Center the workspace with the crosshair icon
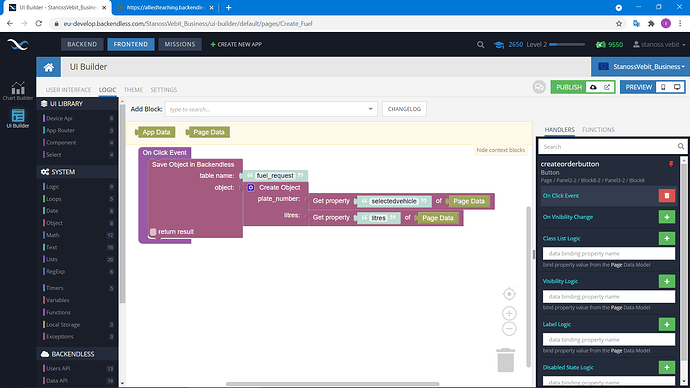 pyautogui.click(x=509, y=294)
